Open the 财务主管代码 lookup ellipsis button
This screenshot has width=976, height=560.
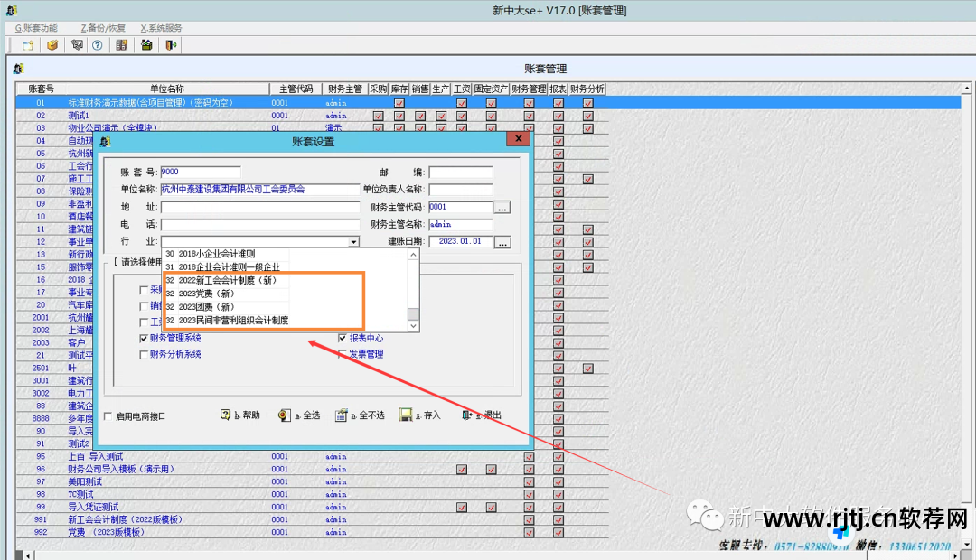click(502, 207)
